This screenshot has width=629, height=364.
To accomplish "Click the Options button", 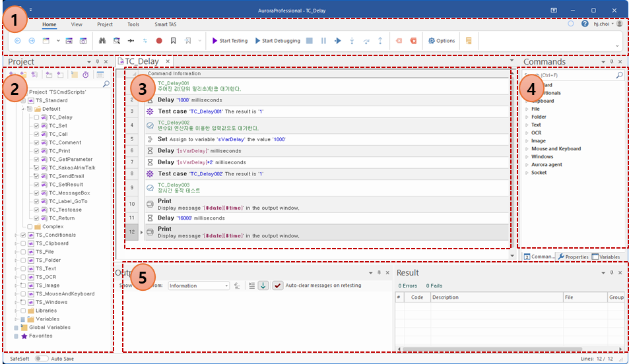I will coord(442,40).
